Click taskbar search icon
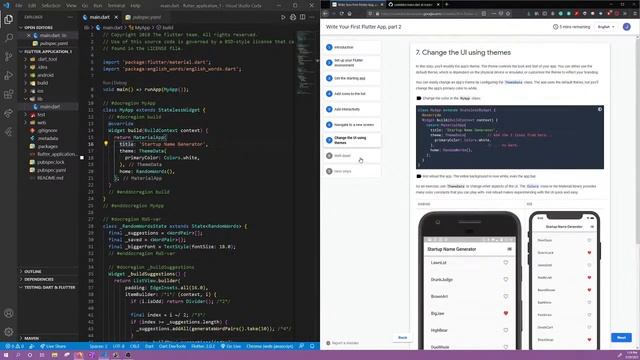Viewport: 640px width, 360px height. click(18, 355)
